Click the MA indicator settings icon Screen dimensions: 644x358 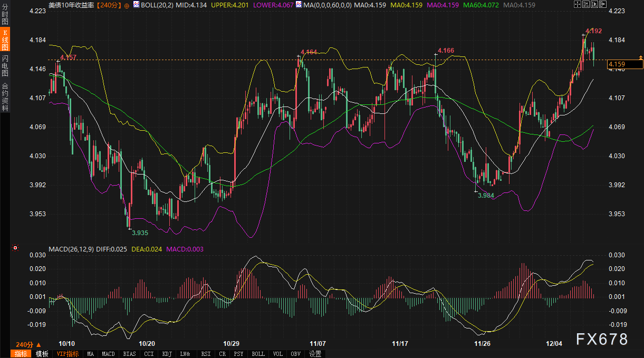coord(299,5)
